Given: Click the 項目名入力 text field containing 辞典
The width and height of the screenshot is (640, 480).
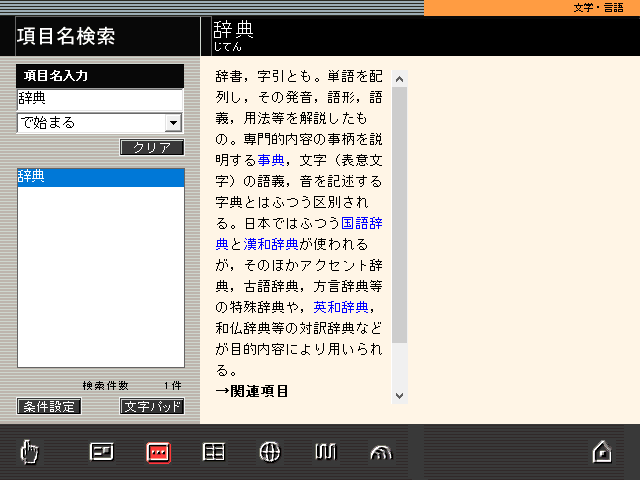Looking at the screenshot, I should (100, 99).
